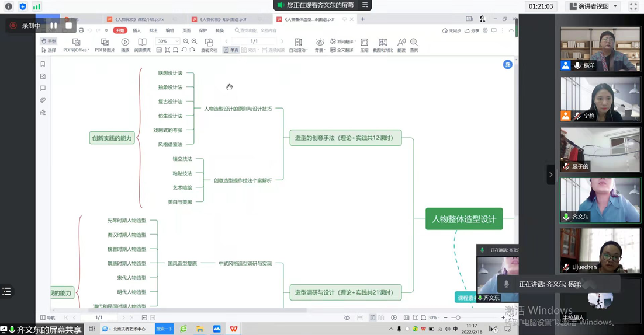Click the 分享 share button

point(472,30)
